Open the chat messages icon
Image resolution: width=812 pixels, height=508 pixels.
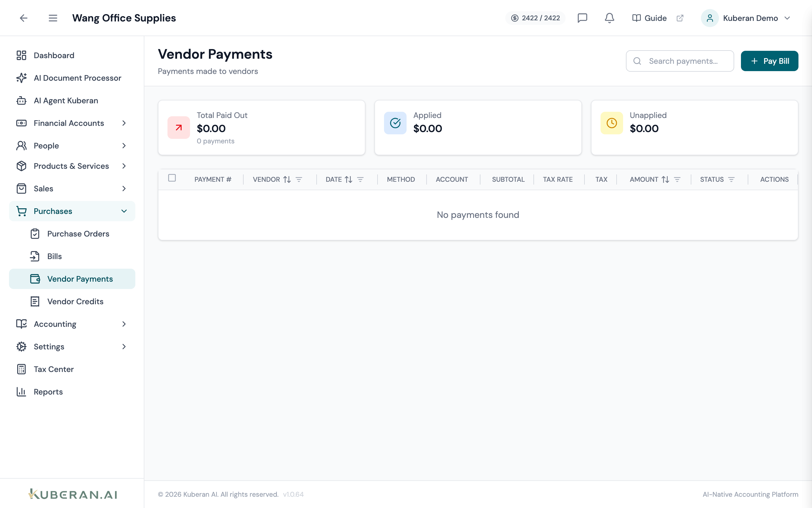[x=582, y=18]
